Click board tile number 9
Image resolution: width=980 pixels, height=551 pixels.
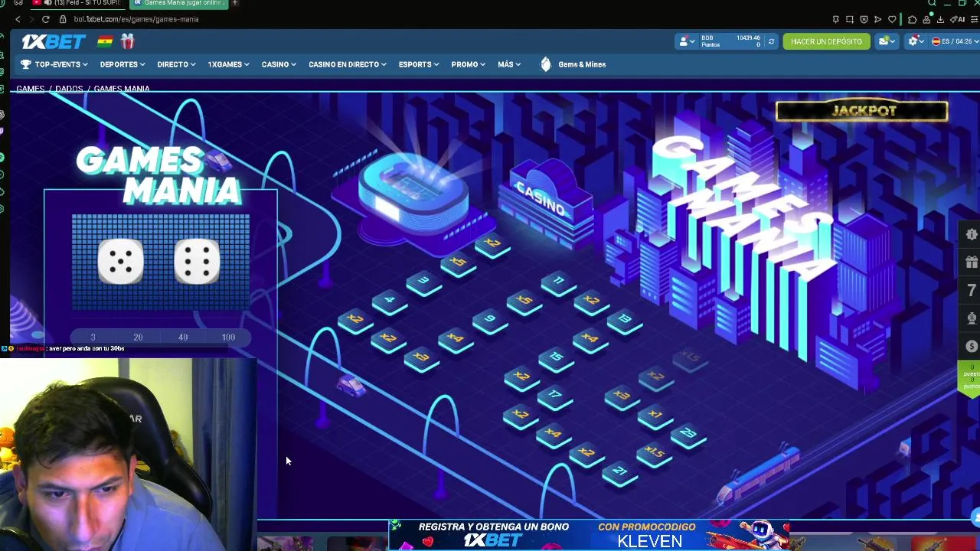click(490, 321)
